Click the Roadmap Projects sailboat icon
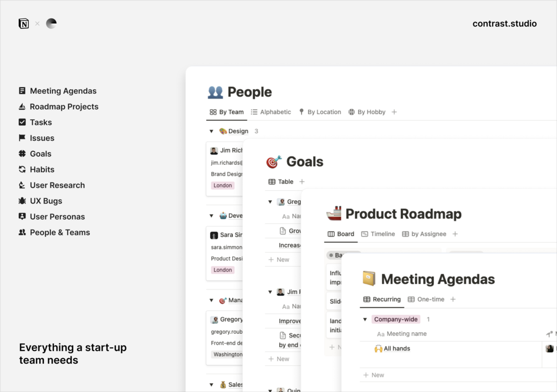Image resolution: width=557 pixels, height=392 pixels. tap(22, 106)
